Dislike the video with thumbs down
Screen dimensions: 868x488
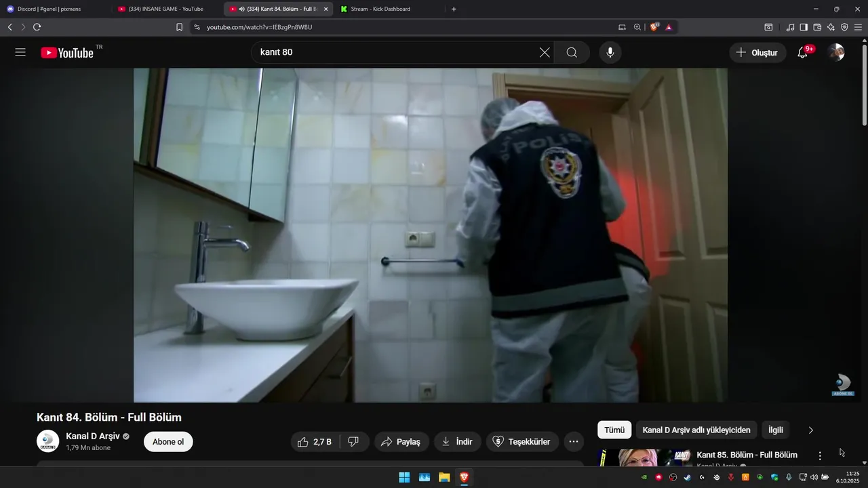(353, 442)
